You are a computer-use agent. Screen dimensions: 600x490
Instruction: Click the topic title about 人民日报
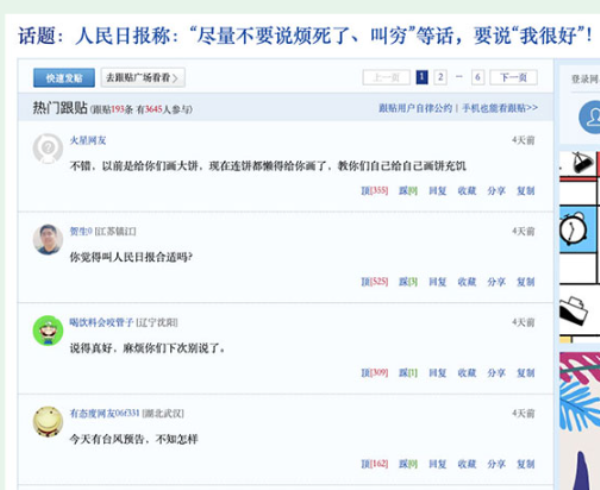(x=305, y=36)
